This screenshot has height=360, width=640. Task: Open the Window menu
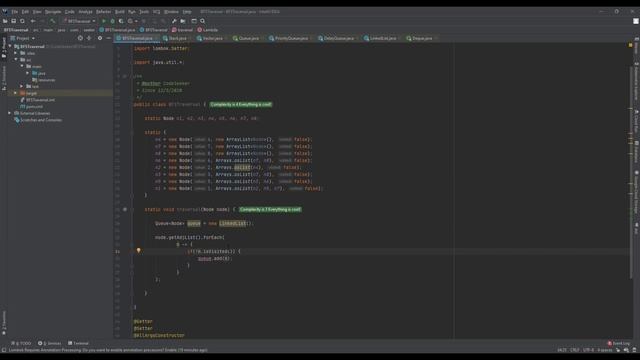point(171,12)
